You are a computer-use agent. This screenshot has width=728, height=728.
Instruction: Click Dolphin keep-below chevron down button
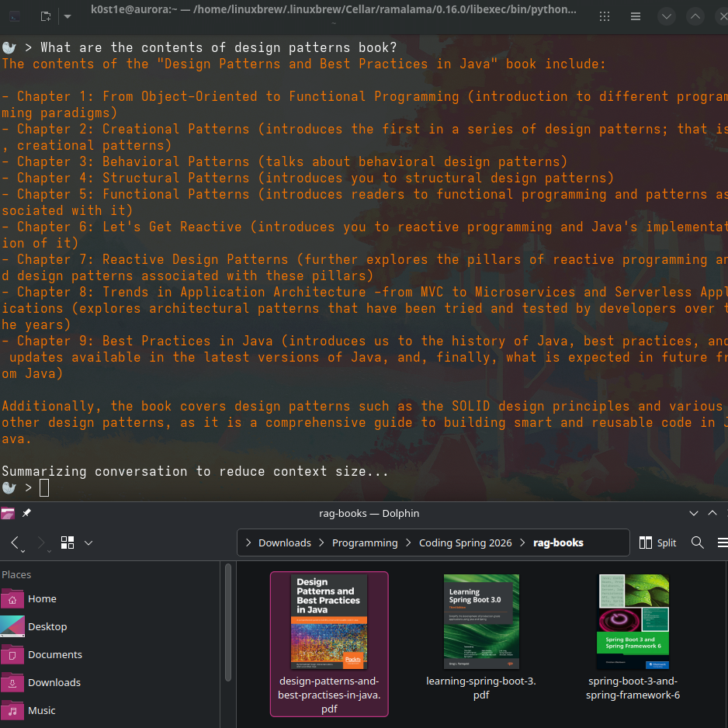694,513
